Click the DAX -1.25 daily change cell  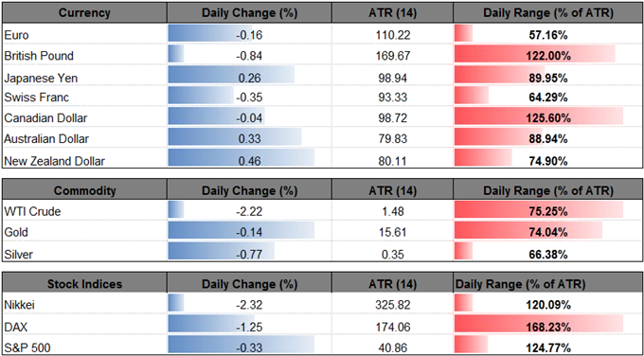(x=249, y=326)
